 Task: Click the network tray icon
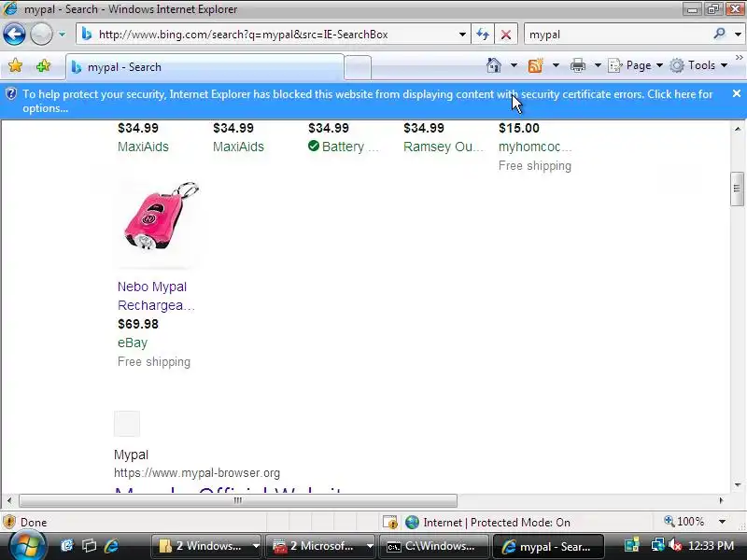pos(658,545)
